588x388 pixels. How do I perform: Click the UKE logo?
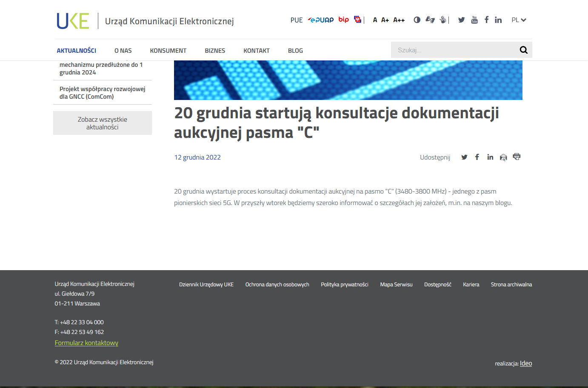click(73, 21)
